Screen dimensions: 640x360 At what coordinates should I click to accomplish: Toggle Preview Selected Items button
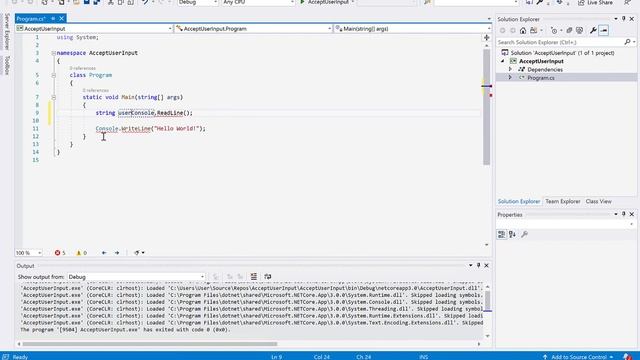point(604,31)
